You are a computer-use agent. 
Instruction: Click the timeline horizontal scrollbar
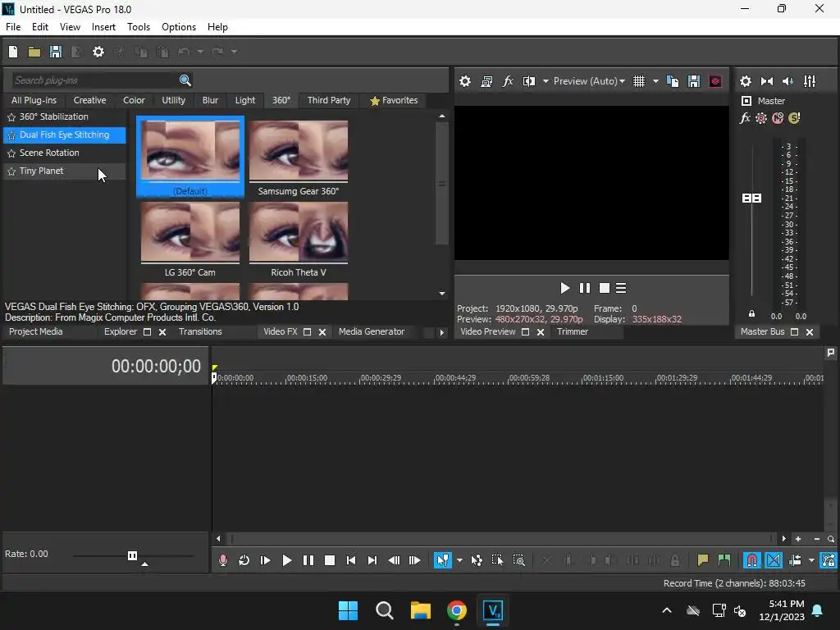pyautogui.click(x=501, y=539)
